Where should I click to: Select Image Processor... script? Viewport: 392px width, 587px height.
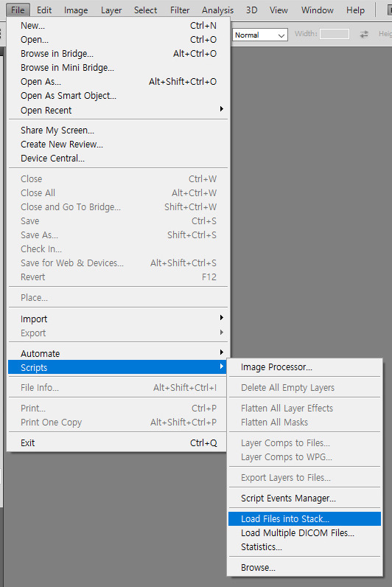[305, 367]
